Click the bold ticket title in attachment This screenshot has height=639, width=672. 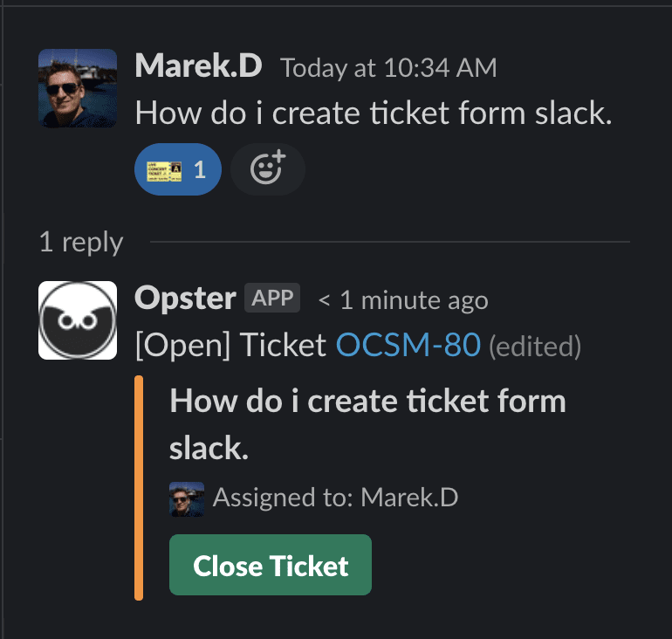[x=367, y=424]
